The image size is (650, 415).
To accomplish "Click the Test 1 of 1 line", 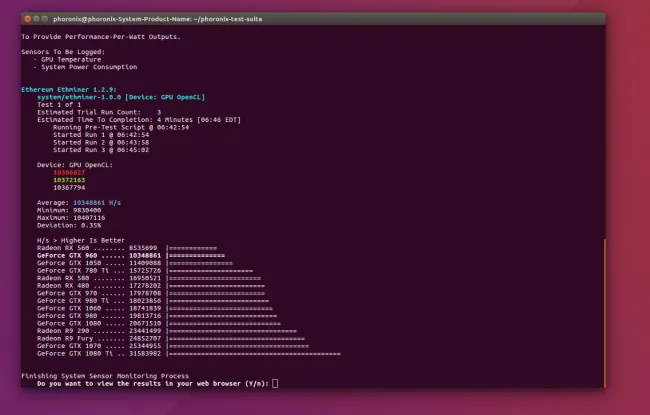I will coord(59,104).
